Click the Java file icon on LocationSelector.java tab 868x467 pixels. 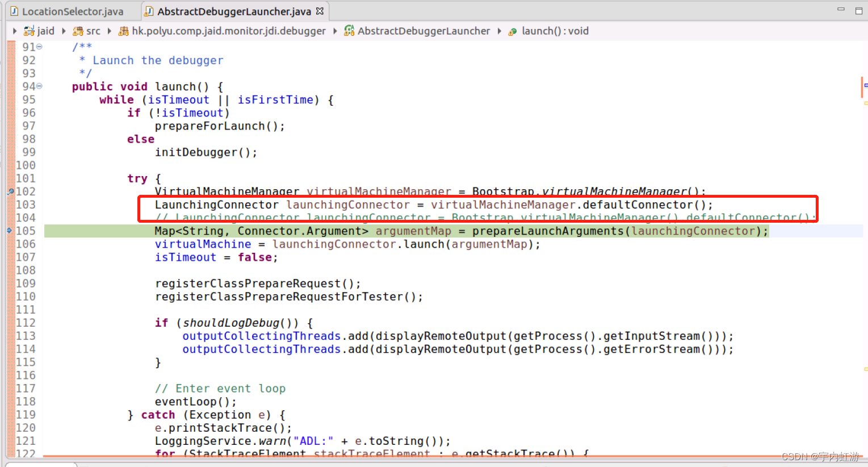[x=14, y=11]
